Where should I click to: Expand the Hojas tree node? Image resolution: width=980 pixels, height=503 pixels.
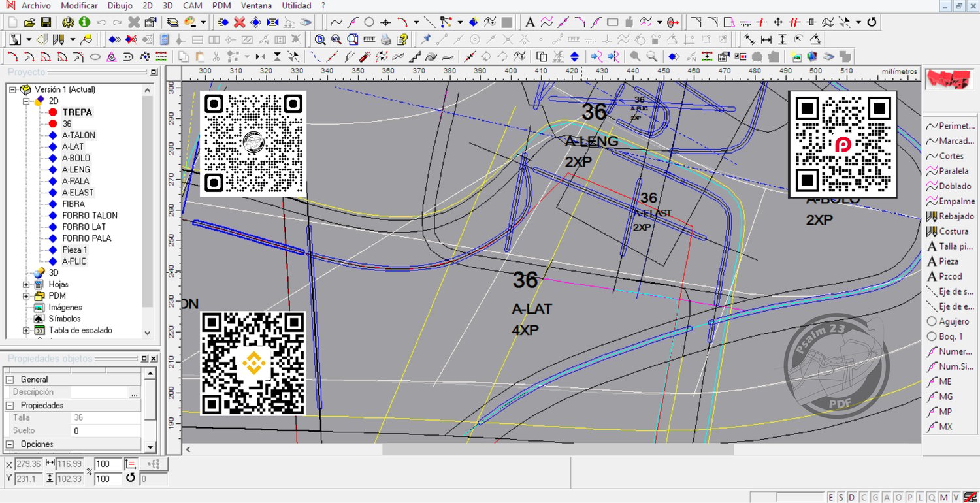click(x=27, y=284)
